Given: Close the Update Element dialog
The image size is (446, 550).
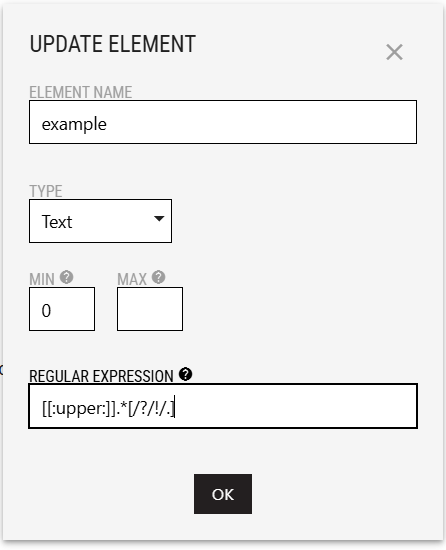Looking at the screenshot, I should point(394,52).
